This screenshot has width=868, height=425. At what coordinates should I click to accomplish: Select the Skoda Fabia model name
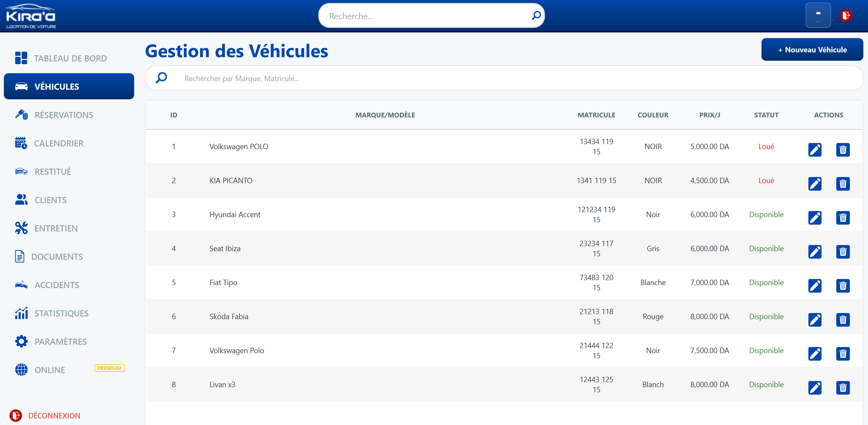pyautogui.click(x=229, y=316)
